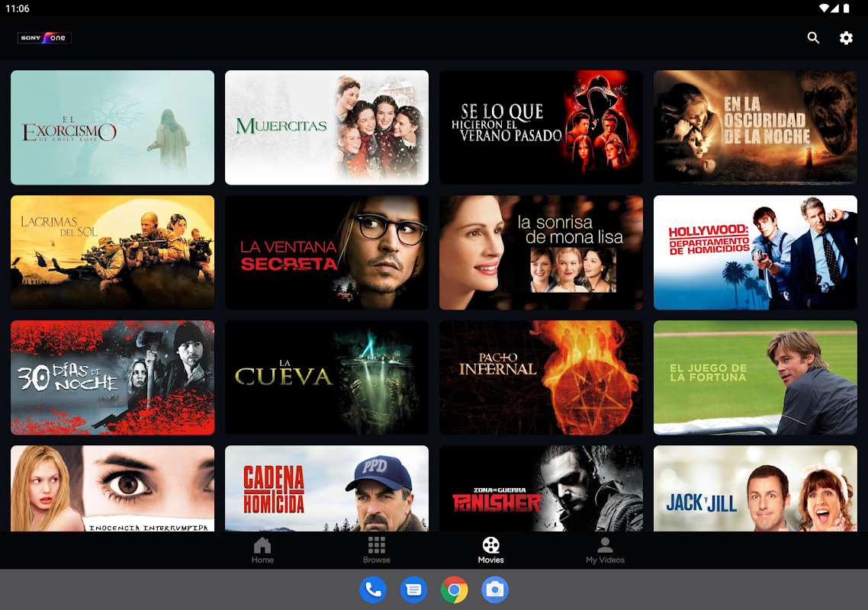The width and height of the screenshot is (868, 610).
Task: Open settings gear icon
Action: pyautogui.click(x=846, y=37)
